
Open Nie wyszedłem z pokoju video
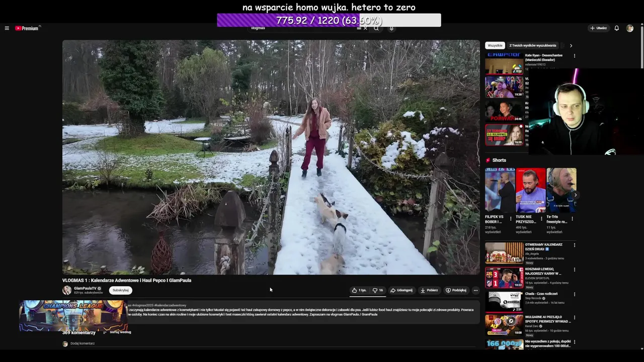point(547,343)
